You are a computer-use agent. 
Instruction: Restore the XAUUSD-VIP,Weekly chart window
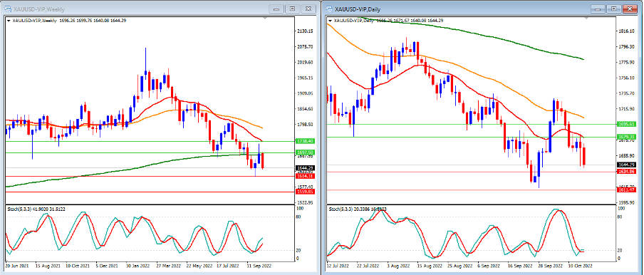[x=293, y=9]
